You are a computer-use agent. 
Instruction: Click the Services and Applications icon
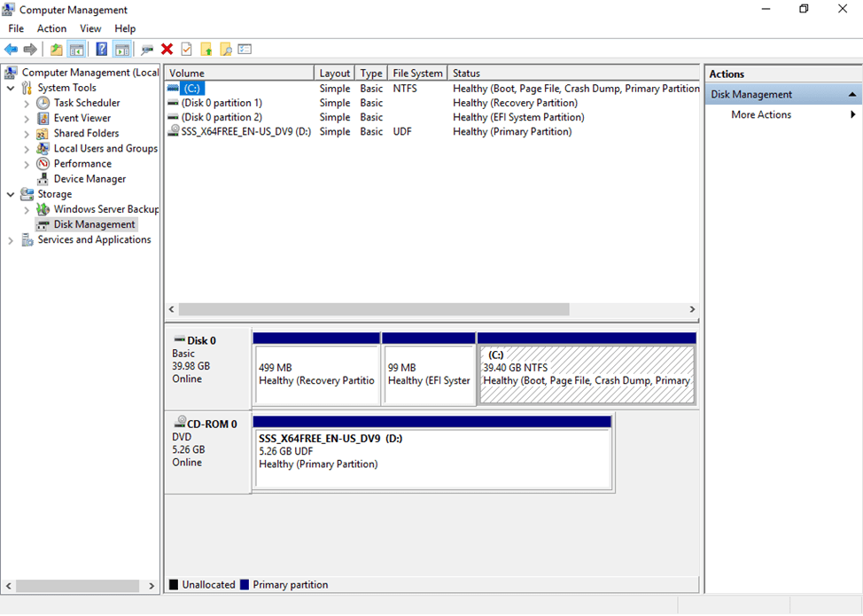tap(27, 240)
